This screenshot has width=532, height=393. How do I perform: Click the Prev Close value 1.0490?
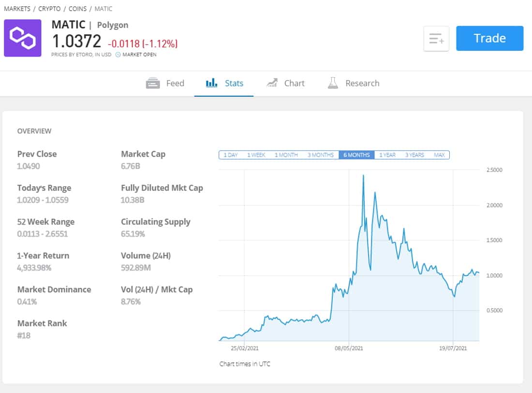click(x=29, y=166)
